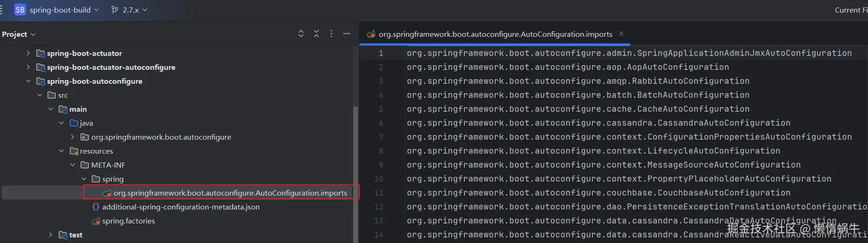This screenshot has width=868, height=243.
Task: Select AutoConfiguration.imports file in tree
Action: [230, 193]
